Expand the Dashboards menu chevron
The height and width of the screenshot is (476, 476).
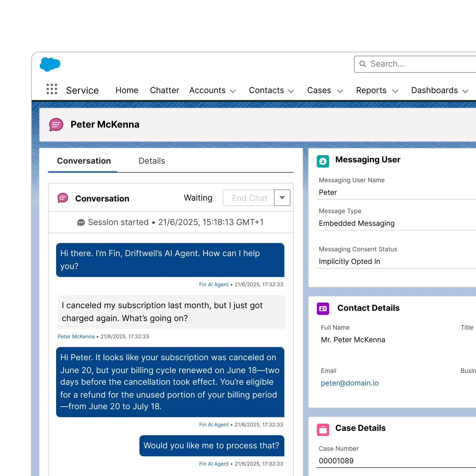pyautogui.click(x=465, y=91)
